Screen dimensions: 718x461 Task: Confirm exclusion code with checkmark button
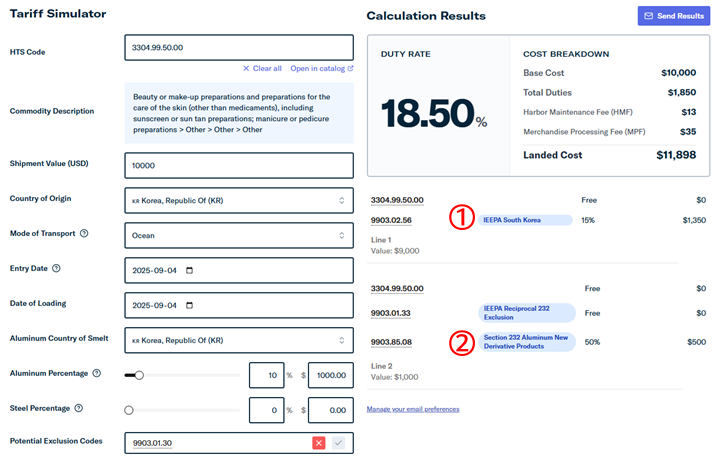(x=338, y=443)
